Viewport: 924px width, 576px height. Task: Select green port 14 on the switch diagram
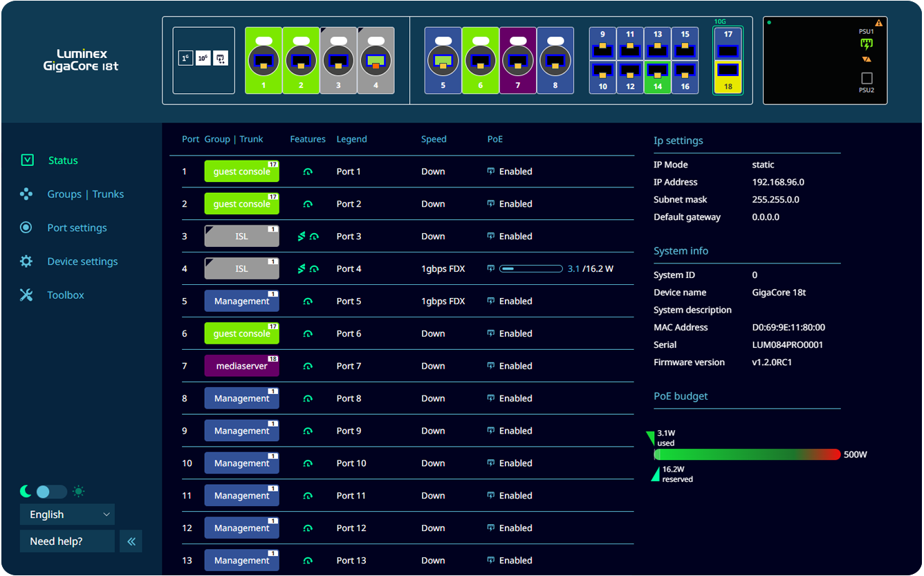(657, 77)
